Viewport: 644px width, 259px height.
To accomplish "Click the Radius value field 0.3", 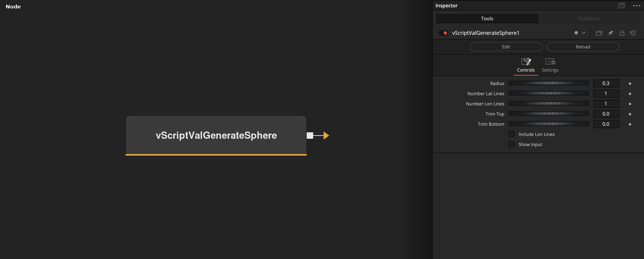I will 606,83.
